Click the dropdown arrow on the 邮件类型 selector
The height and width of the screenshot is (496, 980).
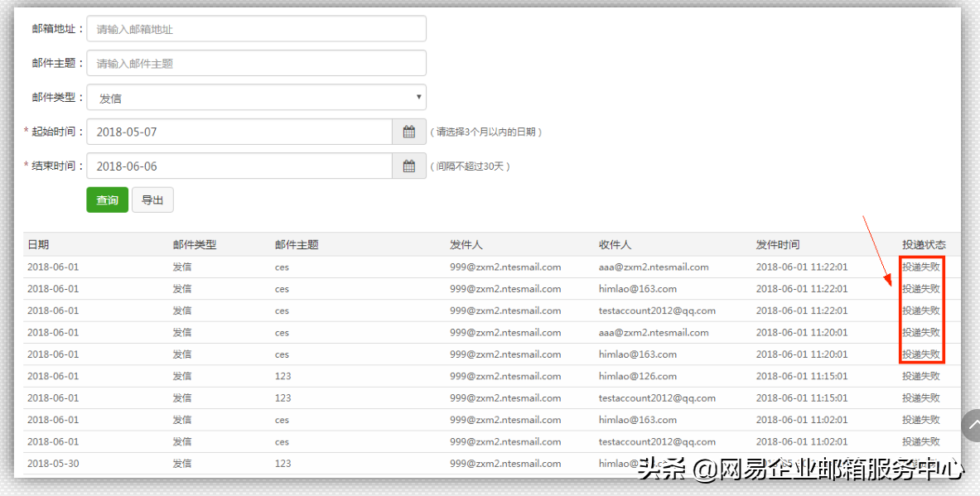418,97
